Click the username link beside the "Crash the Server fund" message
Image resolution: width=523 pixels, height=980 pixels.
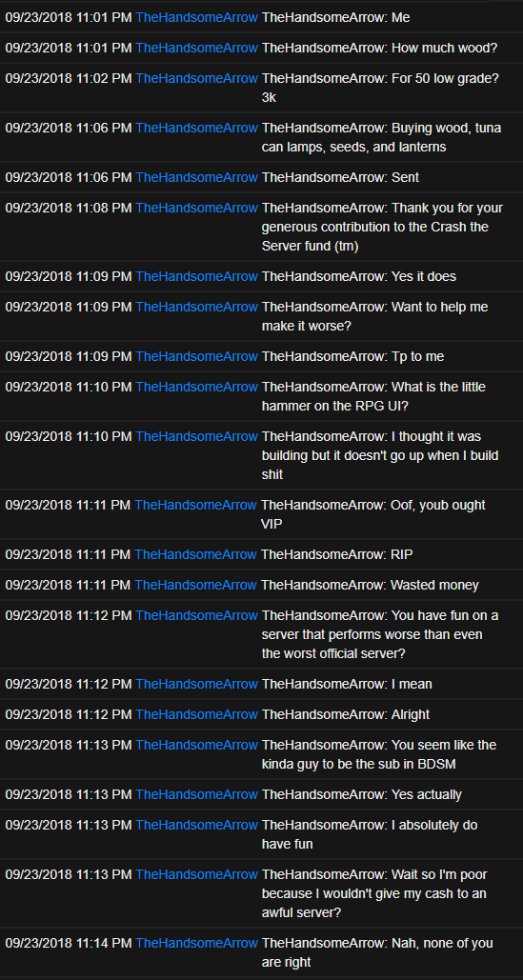[x=196, y=208]
